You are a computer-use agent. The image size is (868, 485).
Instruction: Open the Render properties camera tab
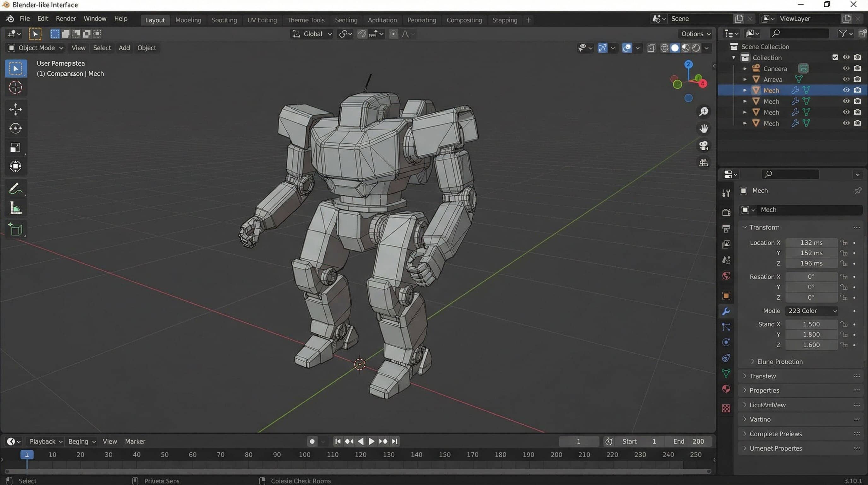click(726, 212)
